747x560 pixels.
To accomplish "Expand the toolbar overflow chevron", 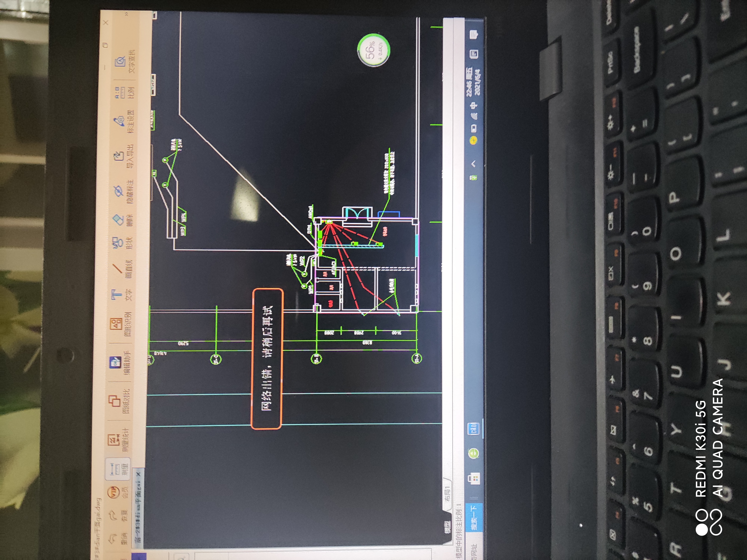I will [127, 14].
